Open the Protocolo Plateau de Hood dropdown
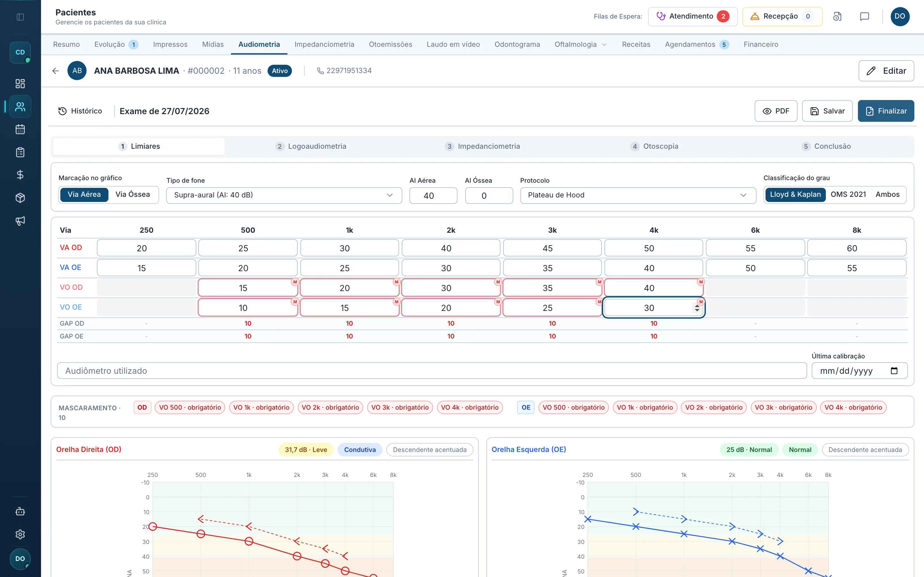924x577 pixels. (637, 195)
